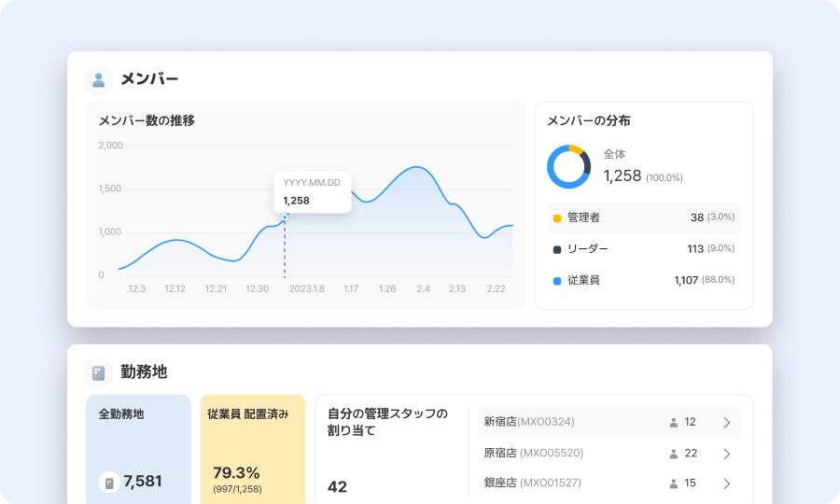
Task: Click the メンバー section heading
Action: pyautogui.click(x=149, y=79)
